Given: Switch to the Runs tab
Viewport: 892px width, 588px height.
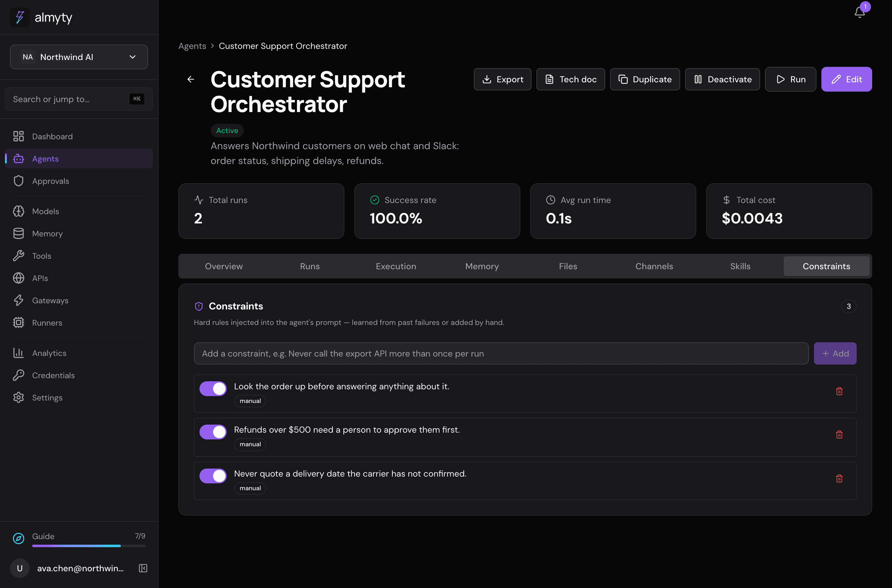Looking at the screenshot, I should tap(310, 266).
